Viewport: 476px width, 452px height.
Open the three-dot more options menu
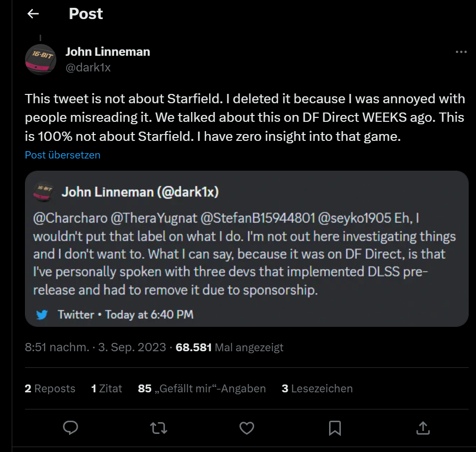[x=461, y=52]
